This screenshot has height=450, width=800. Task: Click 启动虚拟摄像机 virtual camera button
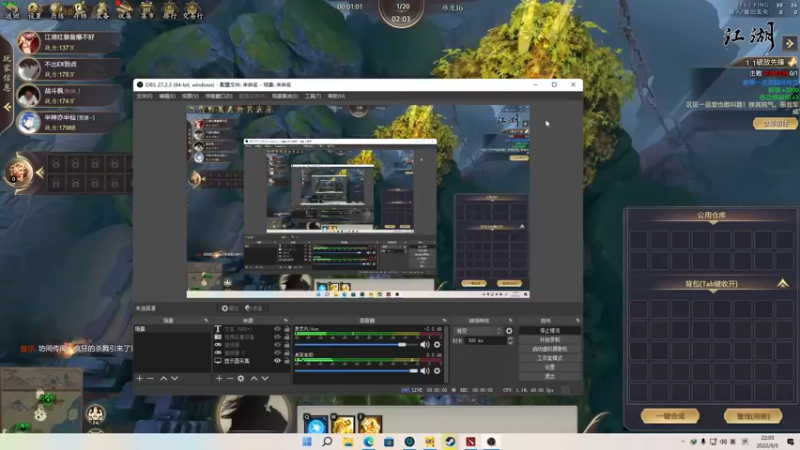pyautogui.click(x=549, y=349)
